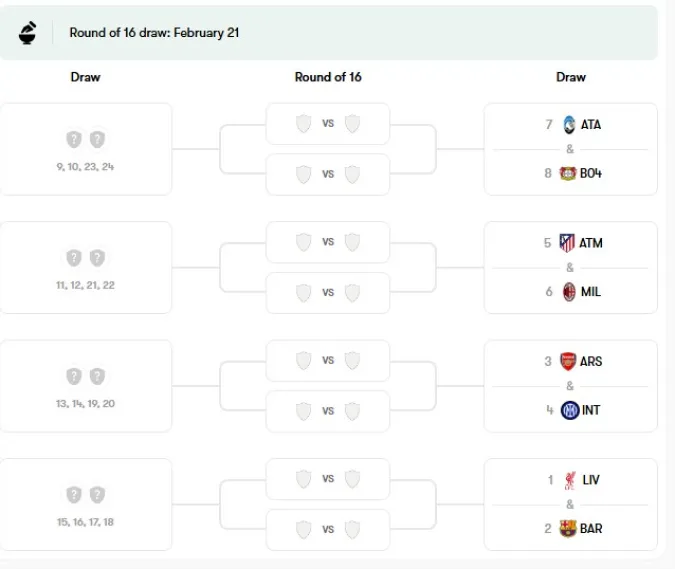Open the 9, 10, 23, 24 draw card

(86, 149)
